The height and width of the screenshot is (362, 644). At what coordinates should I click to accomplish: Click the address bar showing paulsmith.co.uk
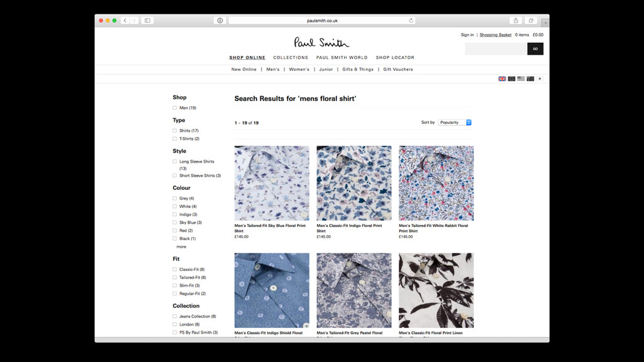pyautogui.click(x=322, y=21)
